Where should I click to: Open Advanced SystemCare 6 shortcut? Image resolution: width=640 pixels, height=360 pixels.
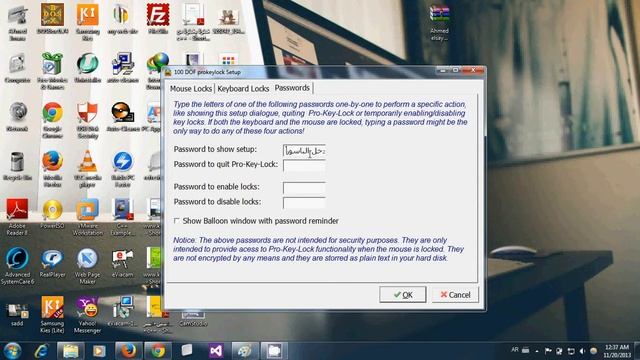point(17,266)
